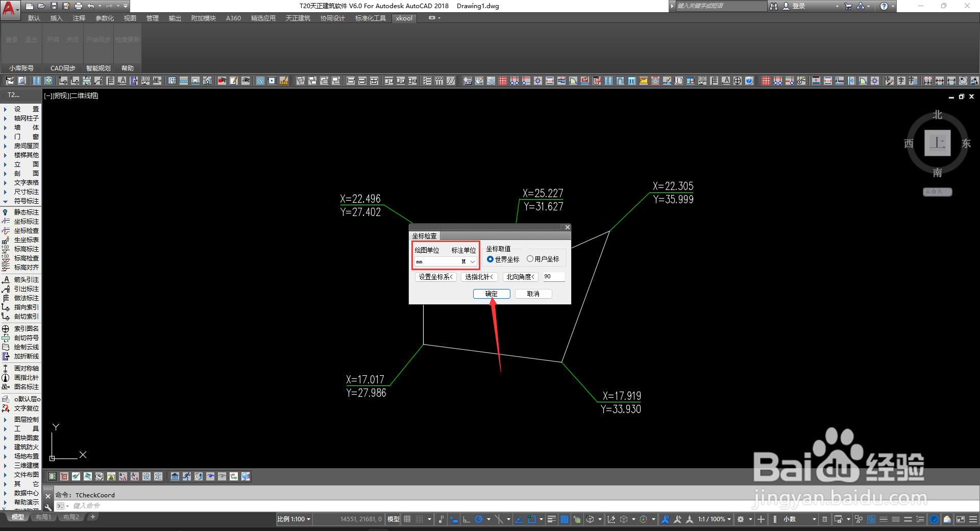
Task: Open the 默认 ribbon tab
Action: [x=34, y=18]
